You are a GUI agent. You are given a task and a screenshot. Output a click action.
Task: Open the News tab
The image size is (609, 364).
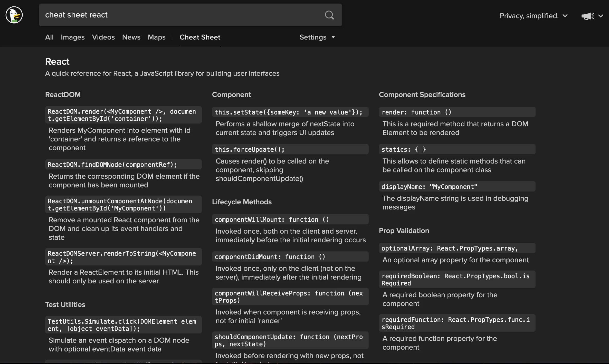click(131, 37)
